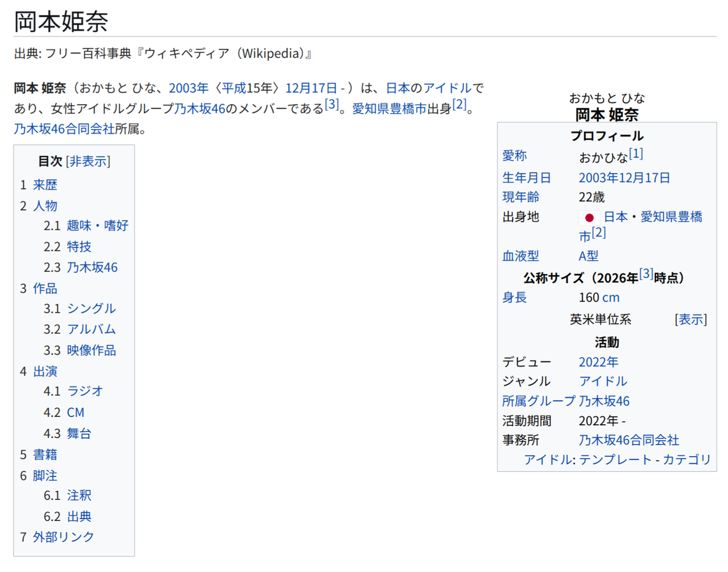Jump to section 3 作品
Viewport: 728px width, 572px height.
(45, 288)
